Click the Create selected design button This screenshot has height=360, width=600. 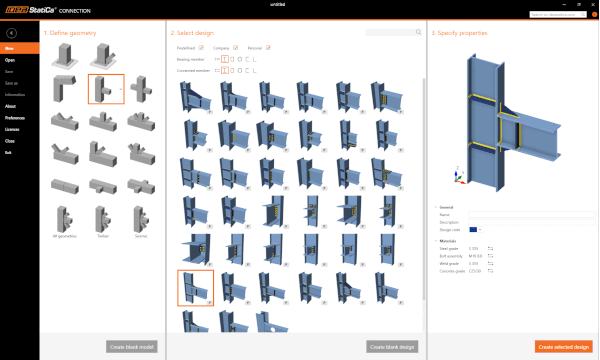(x=563, y=347)
